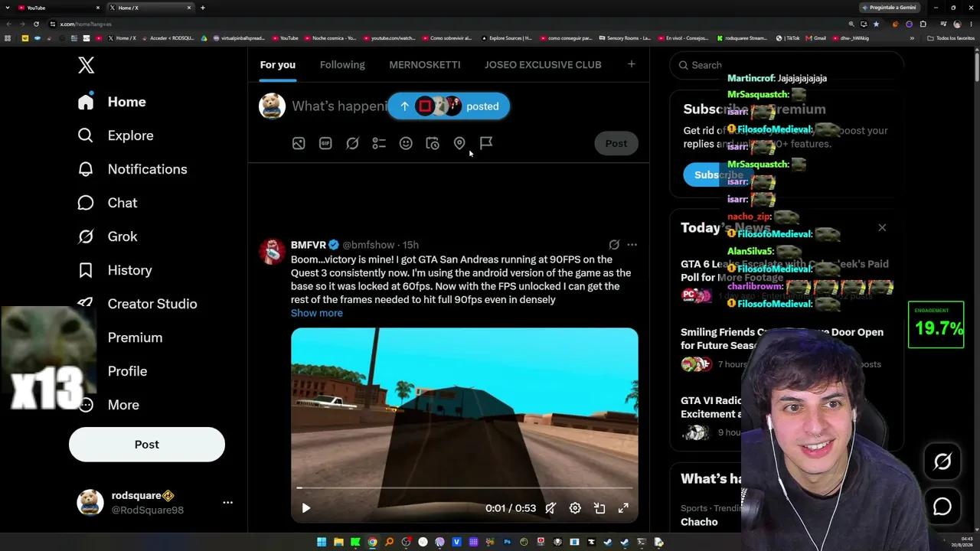Screen dimensions: 980x551
Task: Open Notifications in the sidebar
Action: pos(132,169)
